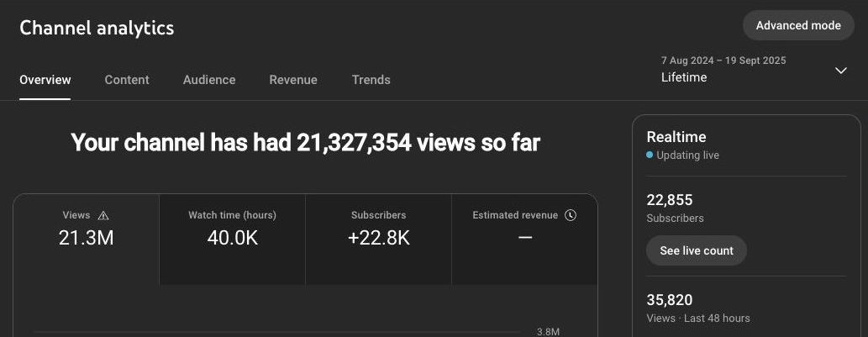The image size is (868, 337).
Task: Click the 35,820 views last 48 hours figure
Action: (x=670, y=300)
